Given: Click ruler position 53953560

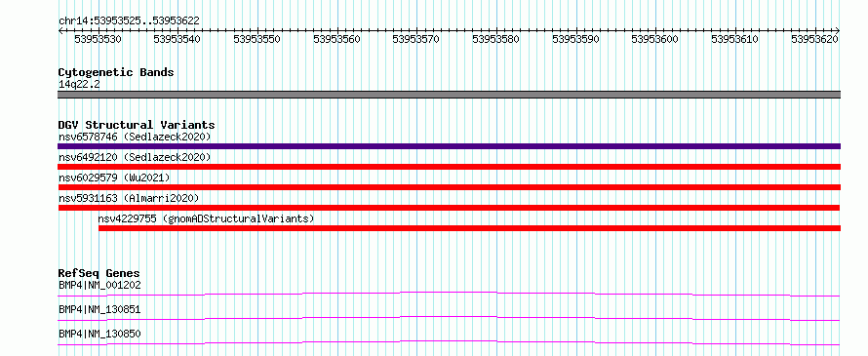Looking at the screenshot, I should pos(337,39).
